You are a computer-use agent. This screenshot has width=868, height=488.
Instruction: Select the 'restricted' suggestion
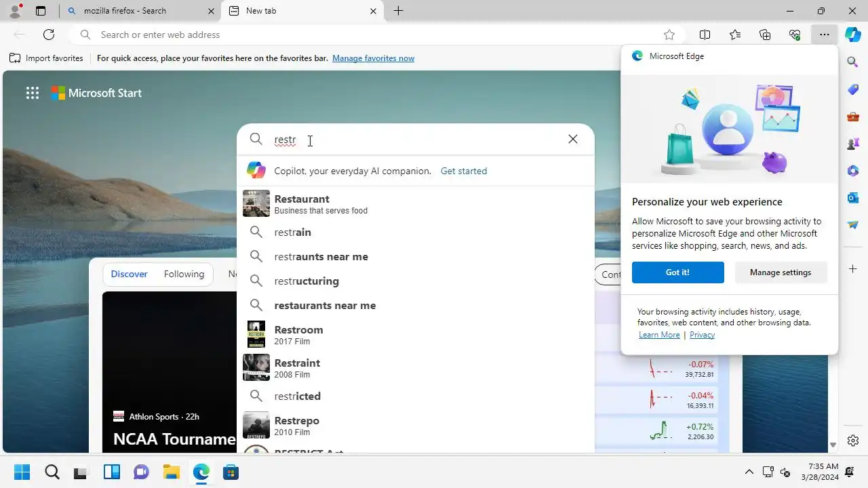coord(415,396)
